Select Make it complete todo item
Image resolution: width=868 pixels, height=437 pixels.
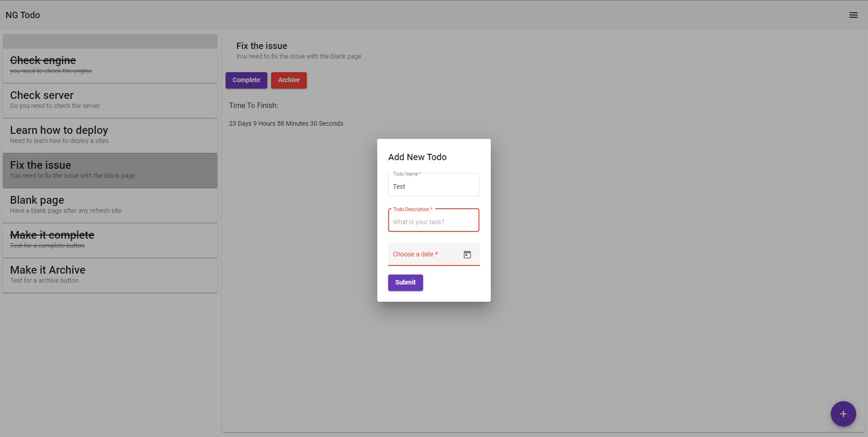tap(110, 241)
